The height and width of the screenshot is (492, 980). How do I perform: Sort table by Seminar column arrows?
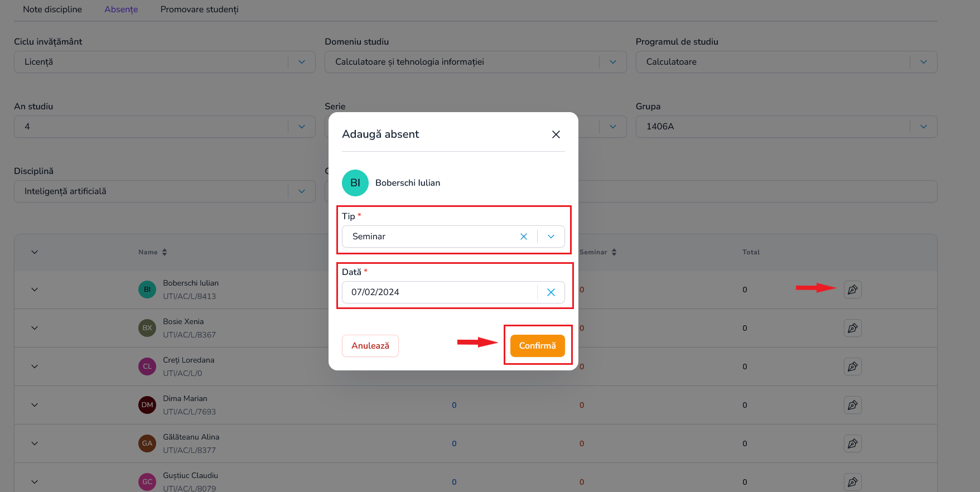point(614,252)
